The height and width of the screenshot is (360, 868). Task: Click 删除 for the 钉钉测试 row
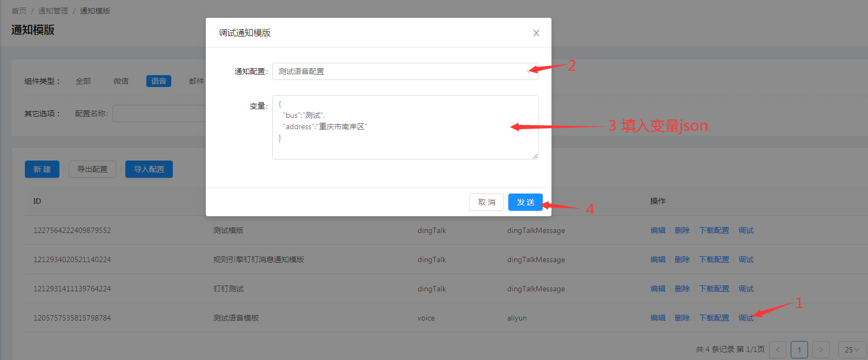[682, 289]
